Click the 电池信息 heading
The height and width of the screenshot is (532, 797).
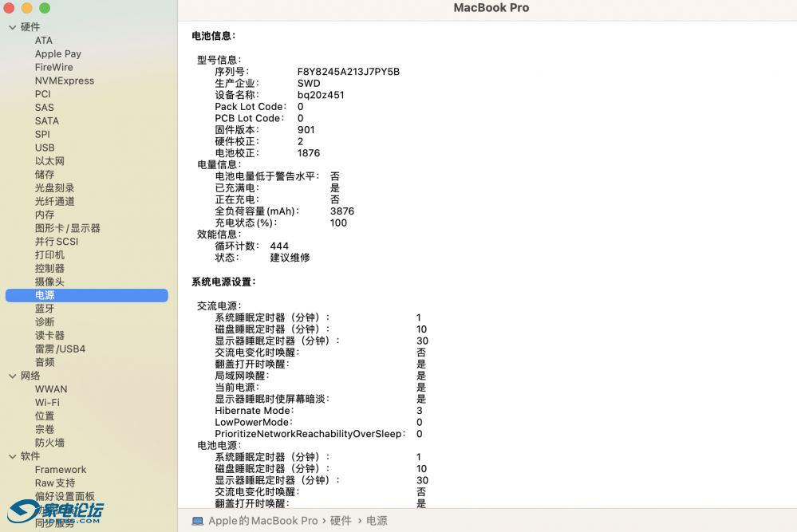point(214,36)
